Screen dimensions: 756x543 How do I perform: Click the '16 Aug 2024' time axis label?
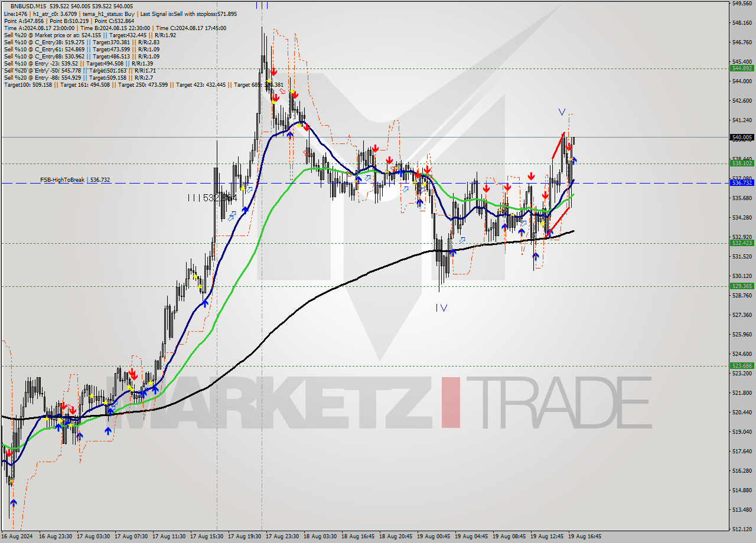coord(17,537)
